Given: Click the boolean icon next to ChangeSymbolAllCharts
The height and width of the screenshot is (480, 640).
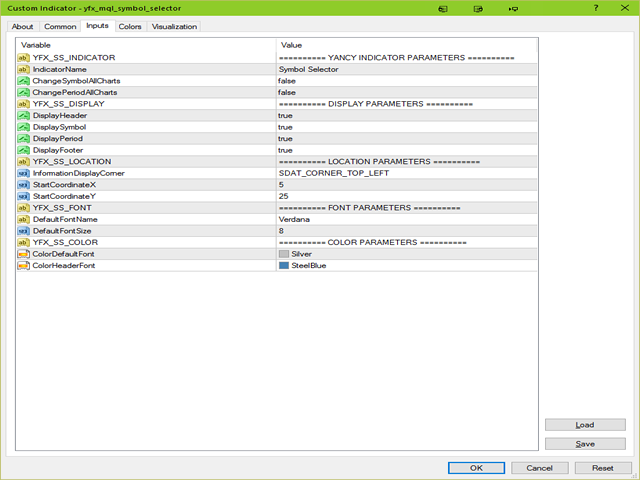Looking at the screenshot, I should pyautogui.click(x=23, y=81).
